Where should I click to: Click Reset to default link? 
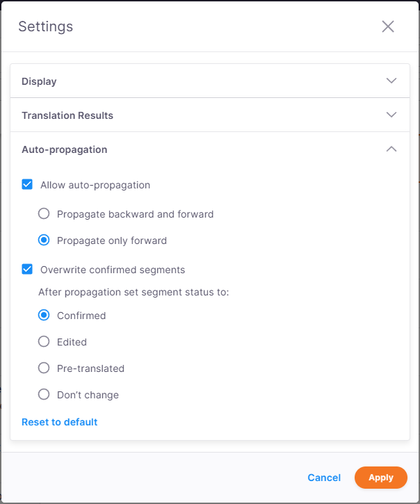[59, 422]
